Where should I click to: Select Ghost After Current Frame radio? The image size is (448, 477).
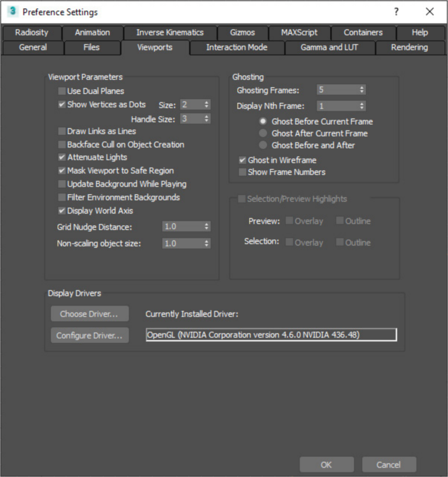pos(263,133)
